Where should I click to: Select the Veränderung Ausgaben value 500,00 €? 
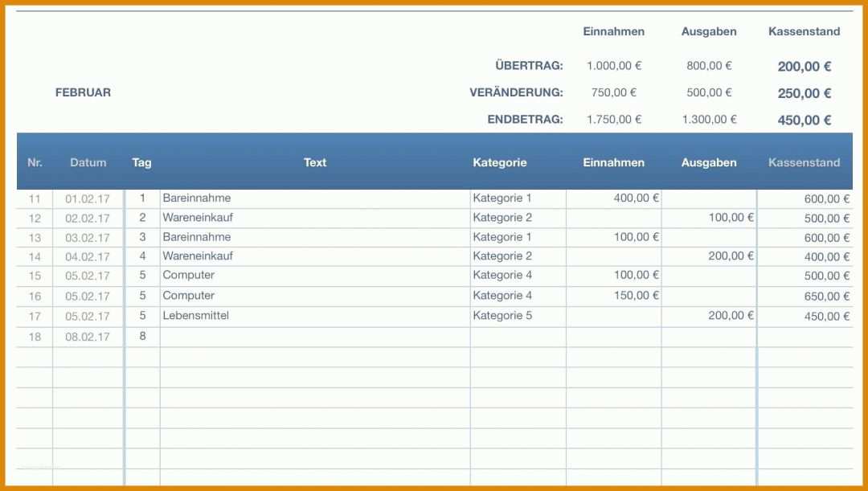pos(709,92)
